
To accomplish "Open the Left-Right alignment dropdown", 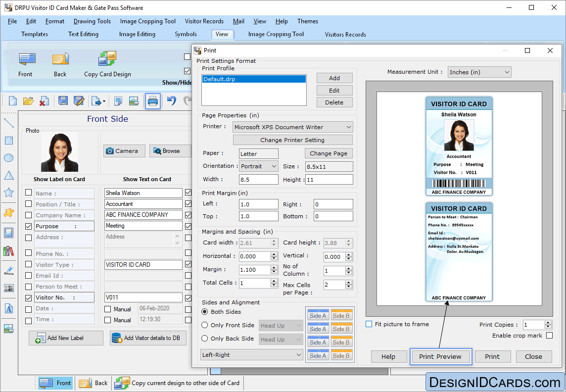I will 252,355.
